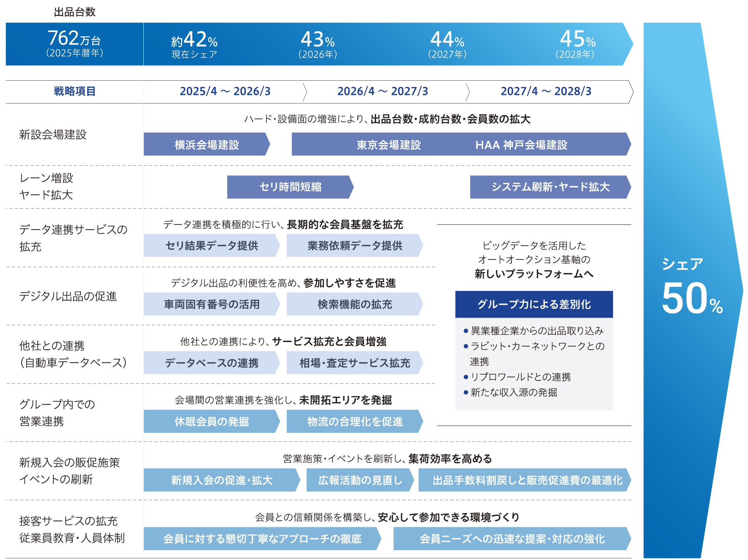Select the データベースの連携 box
This screenshot has height=560, width=748.
click(212, 363)
